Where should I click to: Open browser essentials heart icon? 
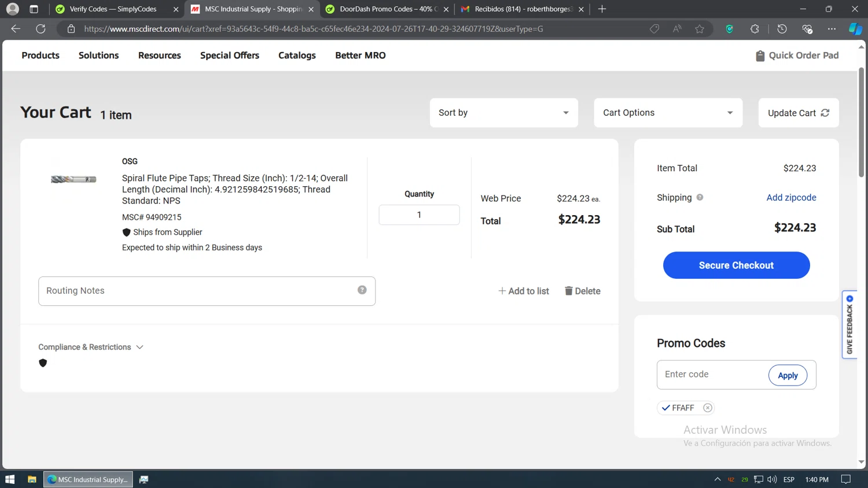click(x=807, y=29)
